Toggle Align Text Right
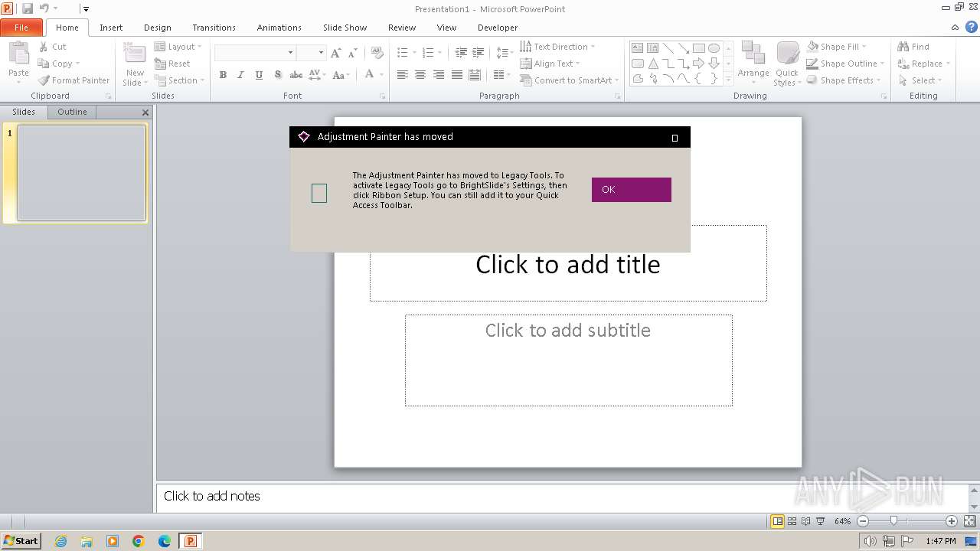This screenshot has height=551, width=980. pos(439,75)
